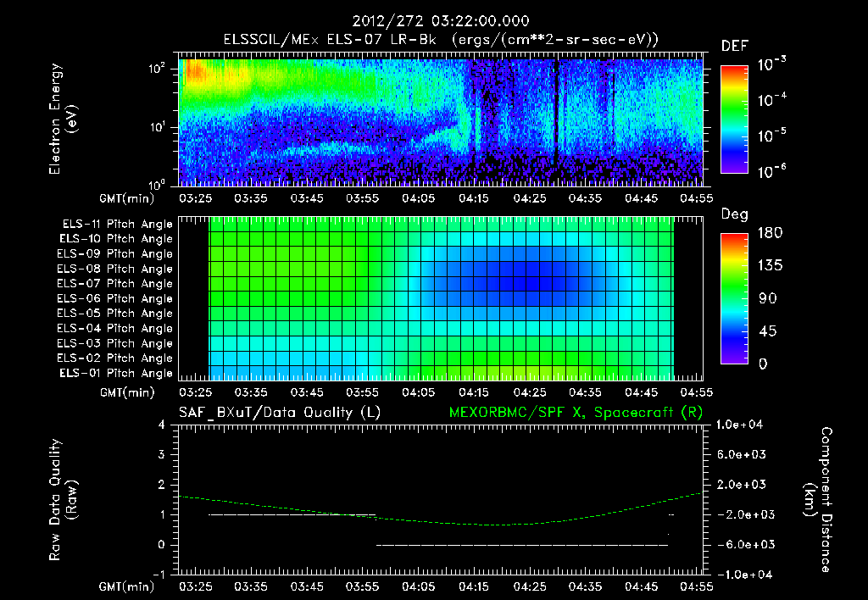Select the 10^-5 DEF color bar tick label
Image resolution: width=868 pixels, height=600 pixels.
(x=771, y=136)
